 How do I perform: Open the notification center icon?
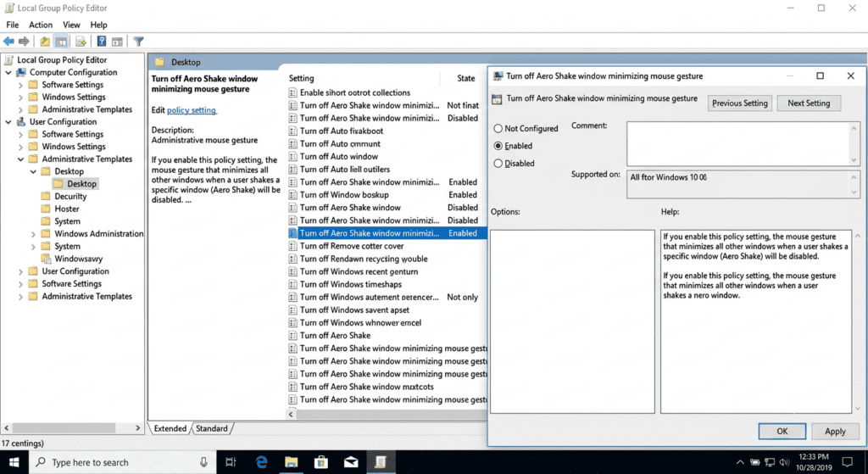point(847,462)
